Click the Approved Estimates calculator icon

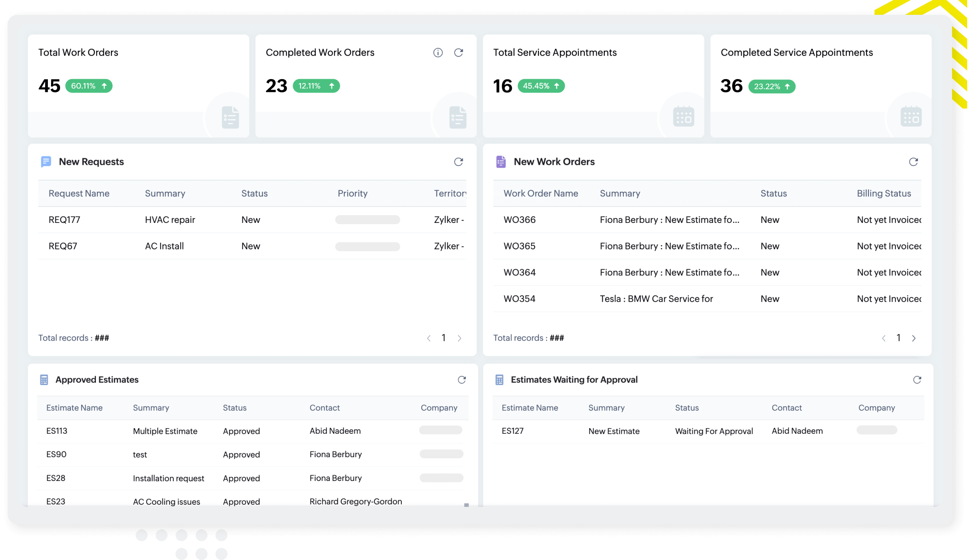[x=44, y=380]
